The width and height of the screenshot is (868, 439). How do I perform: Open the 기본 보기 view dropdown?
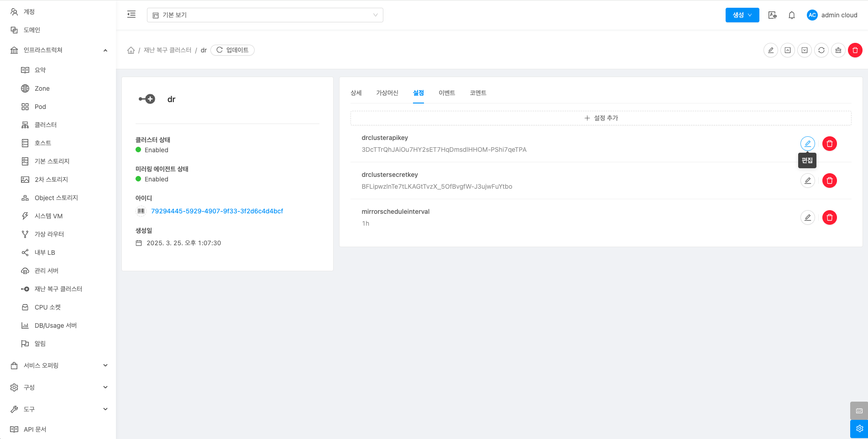(265, 15)
